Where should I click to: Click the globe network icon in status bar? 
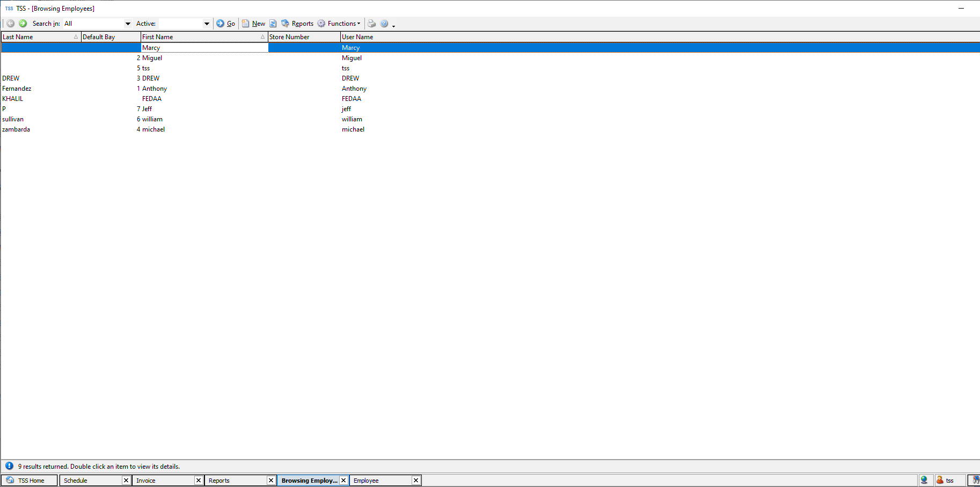click(x=924, y=480)
